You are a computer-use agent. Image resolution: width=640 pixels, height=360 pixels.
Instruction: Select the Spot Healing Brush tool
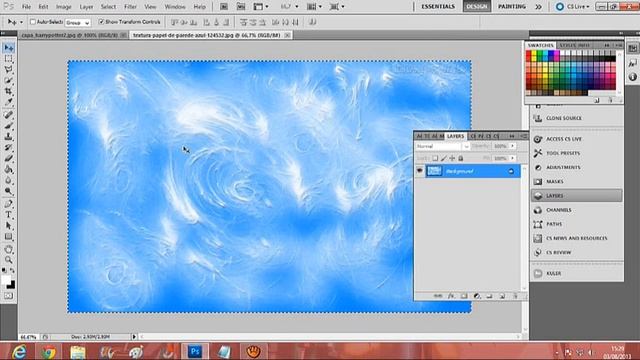[9, 115]
